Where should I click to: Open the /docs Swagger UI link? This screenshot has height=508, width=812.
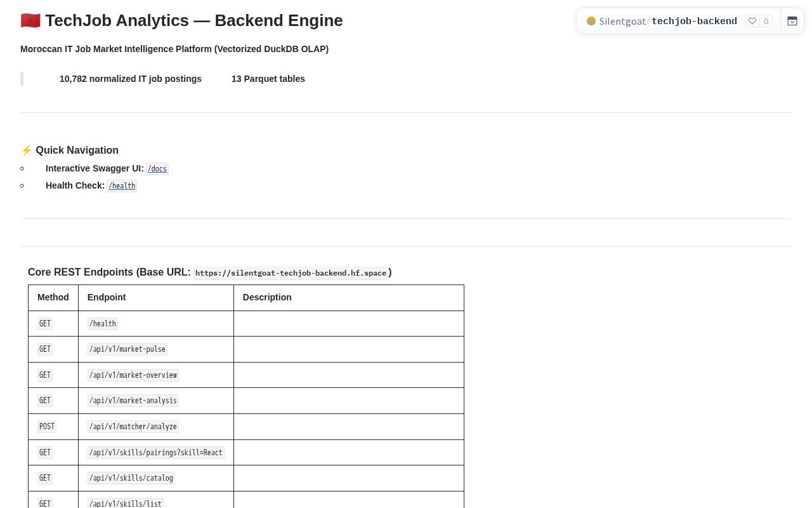point(157,169)
